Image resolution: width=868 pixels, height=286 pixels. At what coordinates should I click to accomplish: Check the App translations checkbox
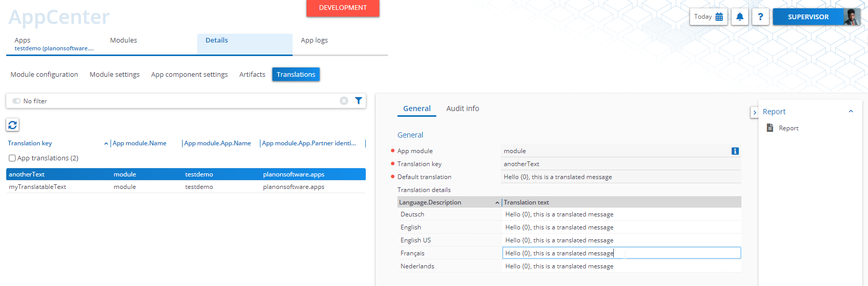(12, 158)
